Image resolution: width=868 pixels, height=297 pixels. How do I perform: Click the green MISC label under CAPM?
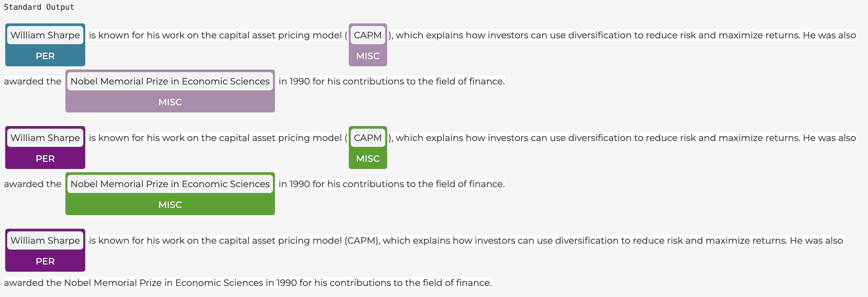click(368, 159)
